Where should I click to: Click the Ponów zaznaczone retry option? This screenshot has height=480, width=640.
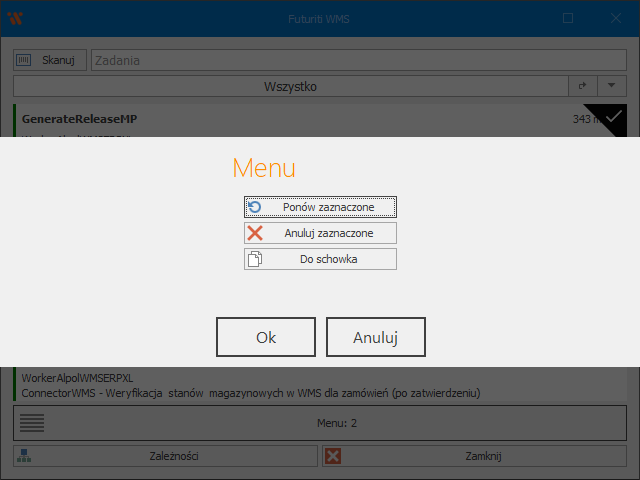[320, 207]
